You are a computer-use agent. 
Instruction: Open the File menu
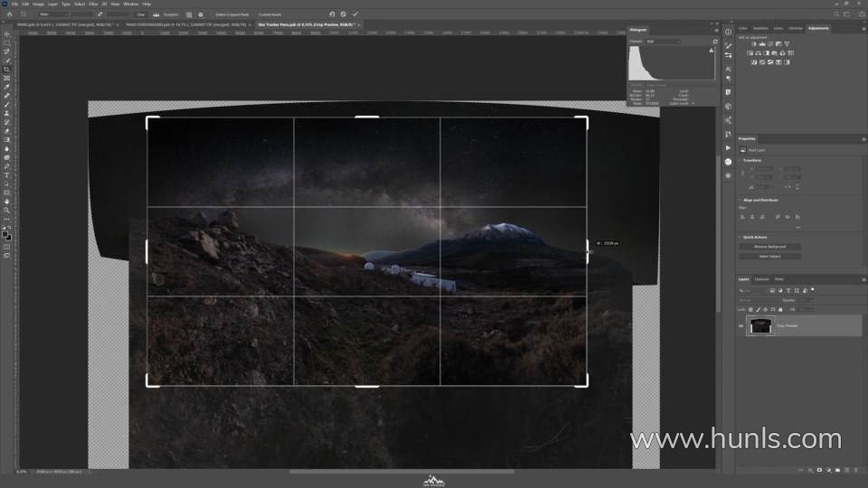[15, 4]
